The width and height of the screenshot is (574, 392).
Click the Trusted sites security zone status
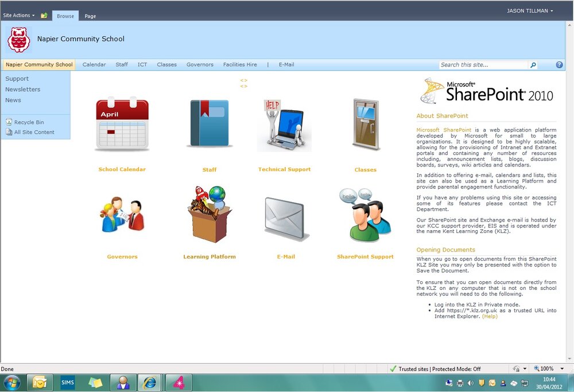coord(435,369)
